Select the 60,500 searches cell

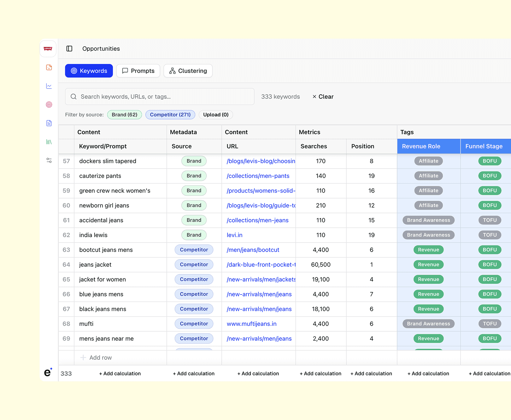321,265
